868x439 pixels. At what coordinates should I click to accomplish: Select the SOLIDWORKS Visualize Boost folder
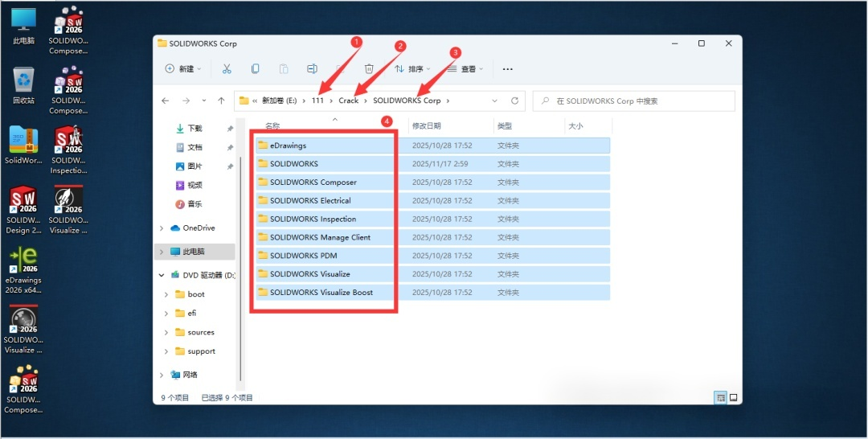coord(432,293)
